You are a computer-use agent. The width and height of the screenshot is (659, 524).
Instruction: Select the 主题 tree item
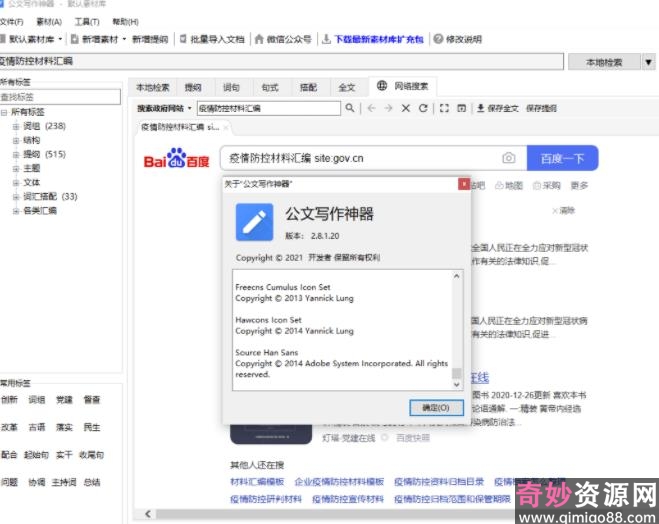pyautogui.click(x=32, y=169)
